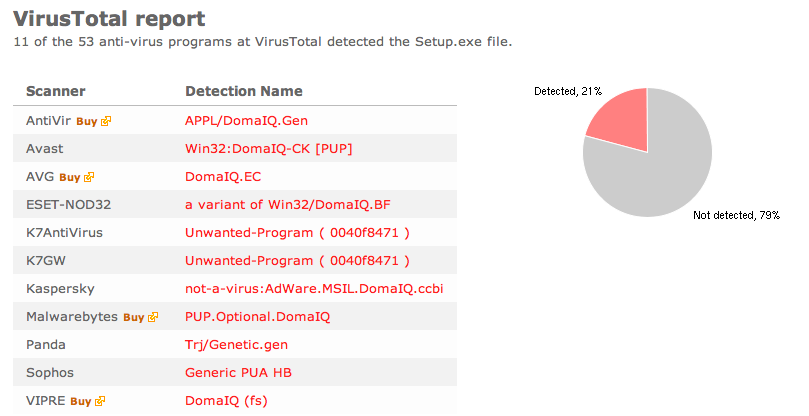Follow the VIPRE Buy link

[80, 402]
